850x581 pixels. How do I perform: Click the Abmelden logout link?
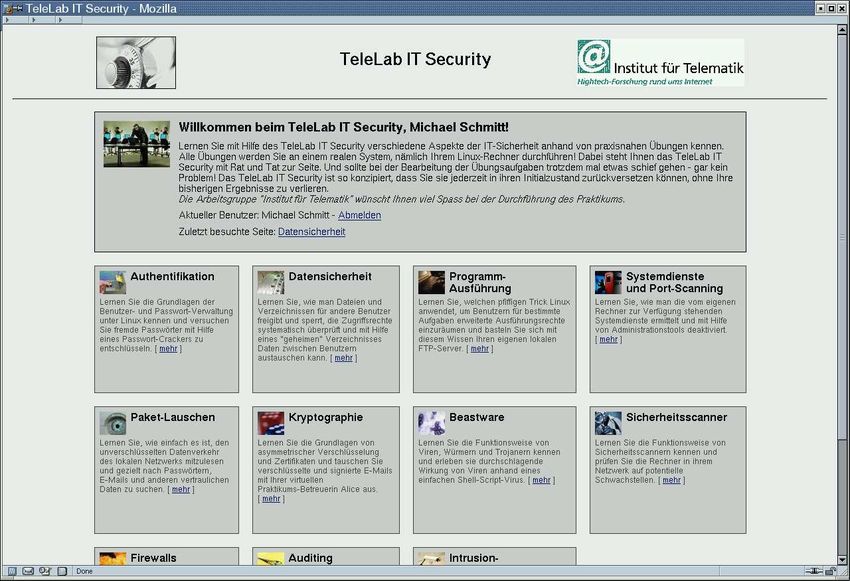pyautogui.click(x=359, y=215)
